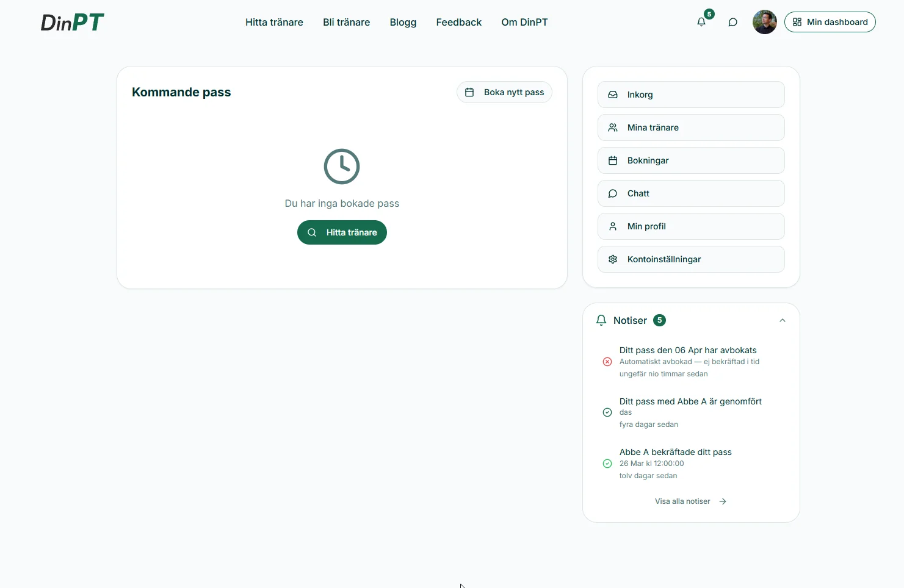Image resolution: width=904 pixels, height=588 pixels.
Task: Click the user profile avatar
Action: coord(764,22)
